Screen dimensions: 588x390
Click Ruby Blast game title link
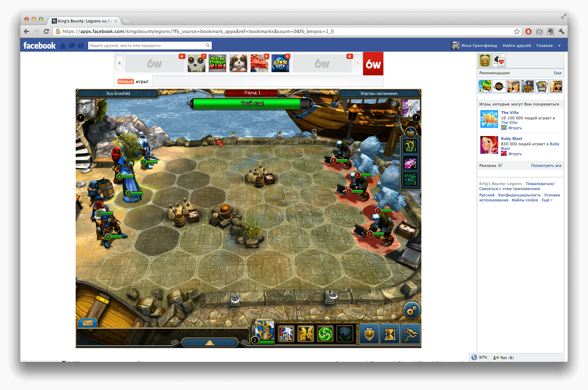(511, 139)
